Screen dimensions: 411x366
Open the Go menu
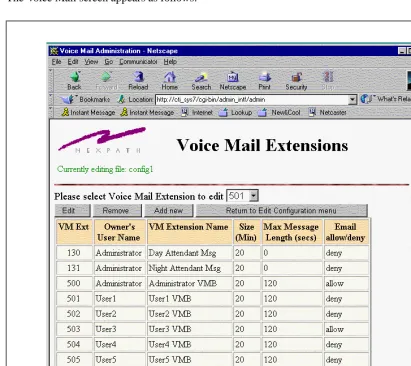click(x=109, y=62)
